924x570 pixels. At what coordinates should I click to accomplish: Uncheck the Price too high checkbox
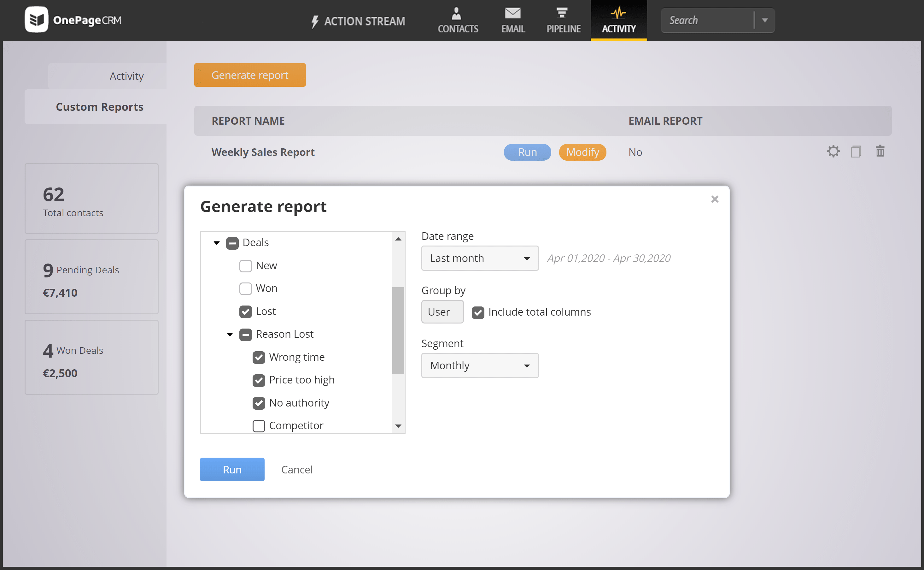[259, 380]
